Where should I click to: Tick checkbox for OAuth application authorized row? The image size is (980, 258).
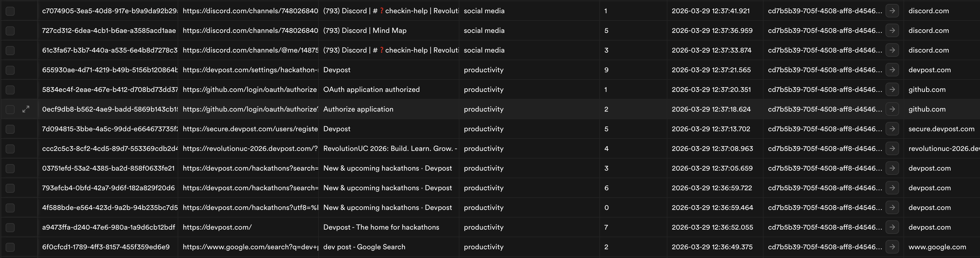click(x=10, y=90)
